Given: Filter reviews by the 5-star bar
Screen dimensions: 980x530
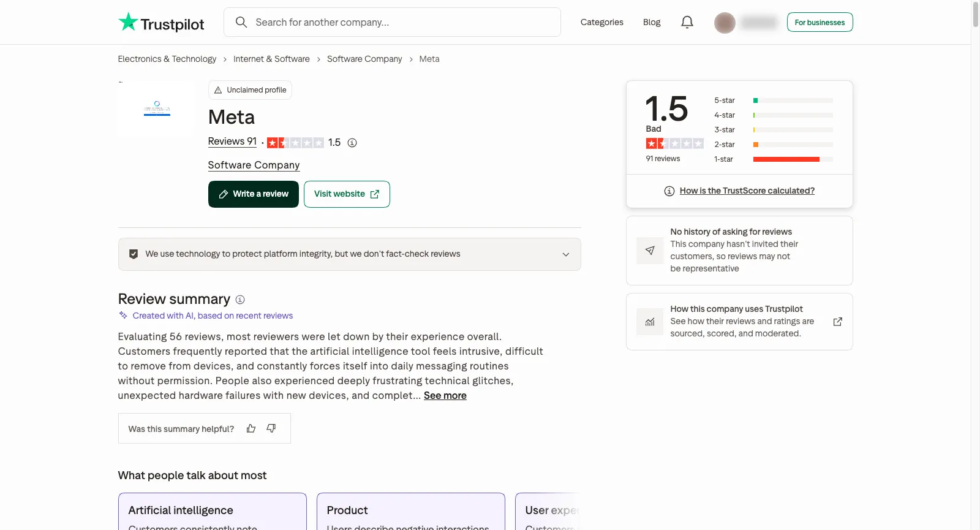Looking at the screenshot, I should tap(774, 100).
